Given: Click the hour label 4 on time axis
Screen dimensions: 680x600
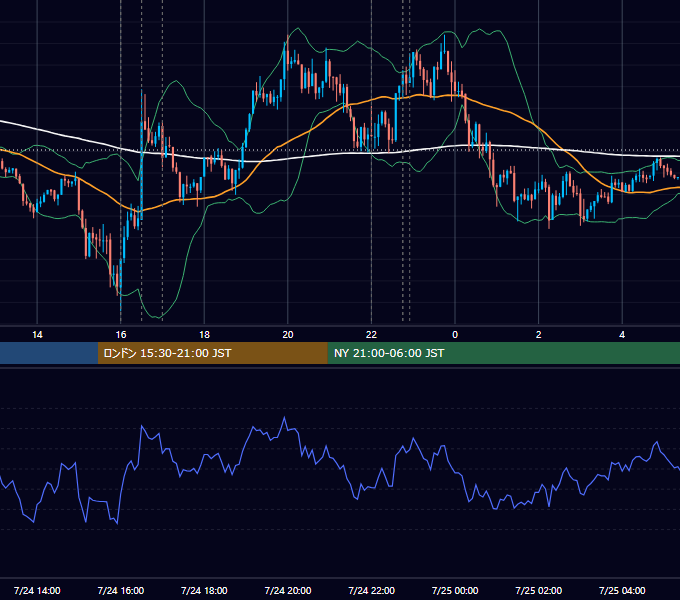Looking at the screenshot, I should tap(622, 335).
